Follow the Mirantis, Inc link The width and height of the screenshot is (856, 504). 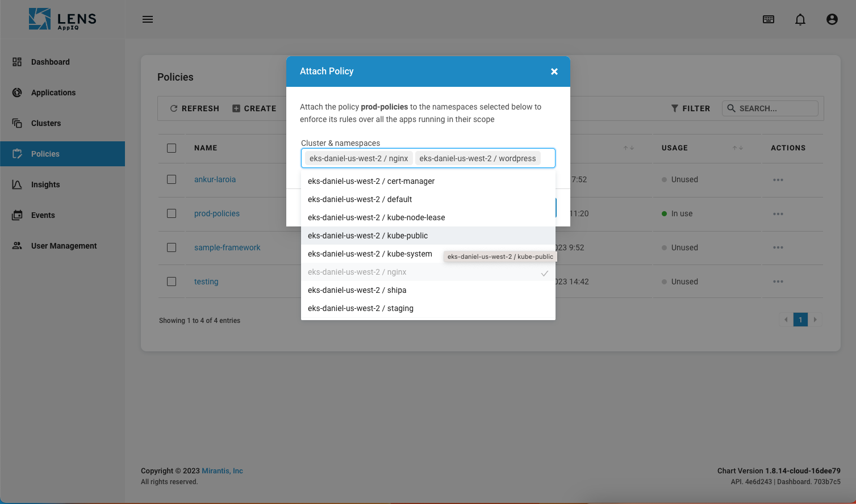223,471
